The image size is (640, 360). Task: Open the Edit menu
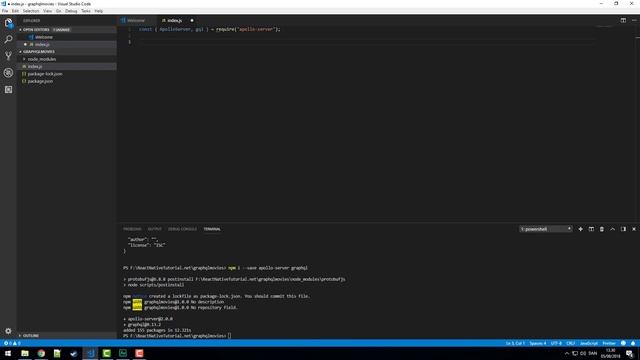(15, 11)
